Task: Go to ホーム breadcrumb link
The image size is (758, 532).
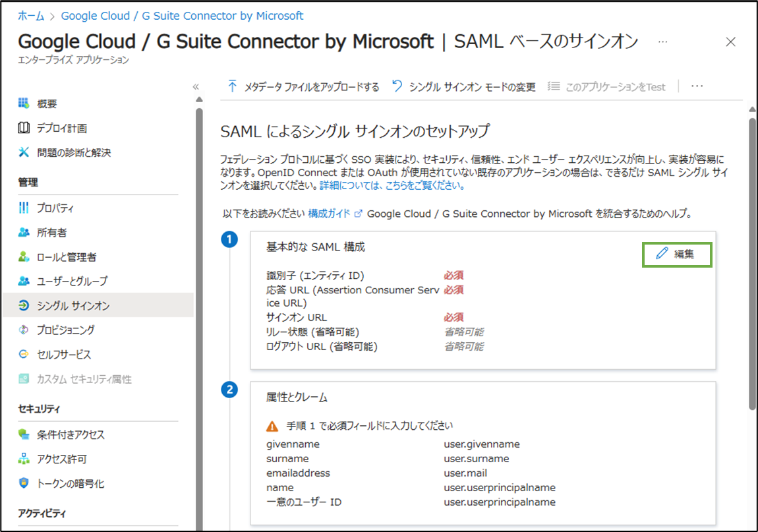Action: pos(31,16)
